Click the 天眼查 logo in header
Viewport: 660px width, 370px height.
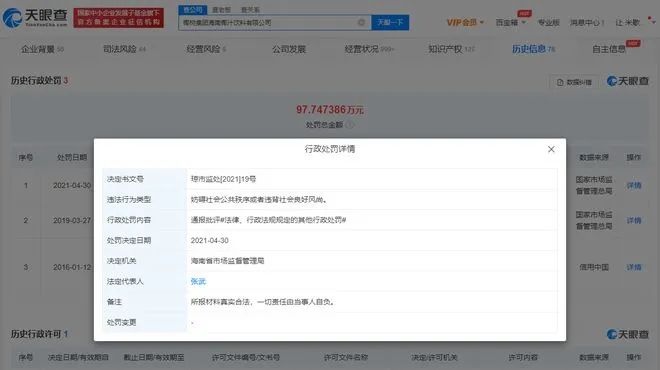pyautogui.click(x=35, y=17)
